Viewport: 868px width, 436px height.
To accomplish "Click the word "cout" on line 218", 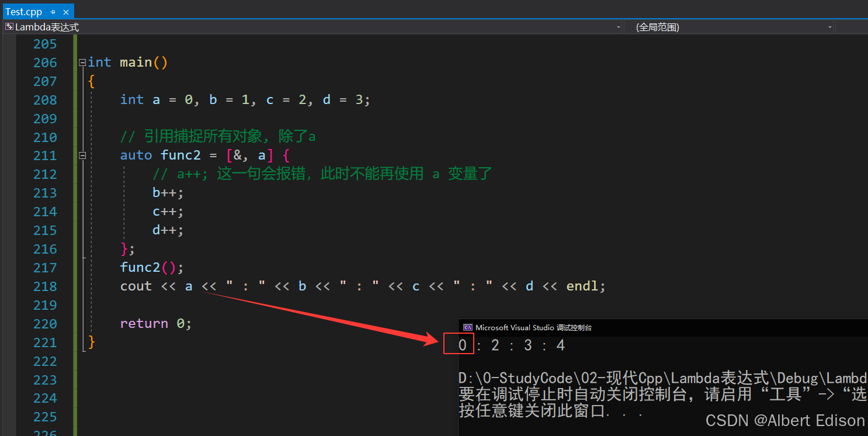I will tap(136, 286).
